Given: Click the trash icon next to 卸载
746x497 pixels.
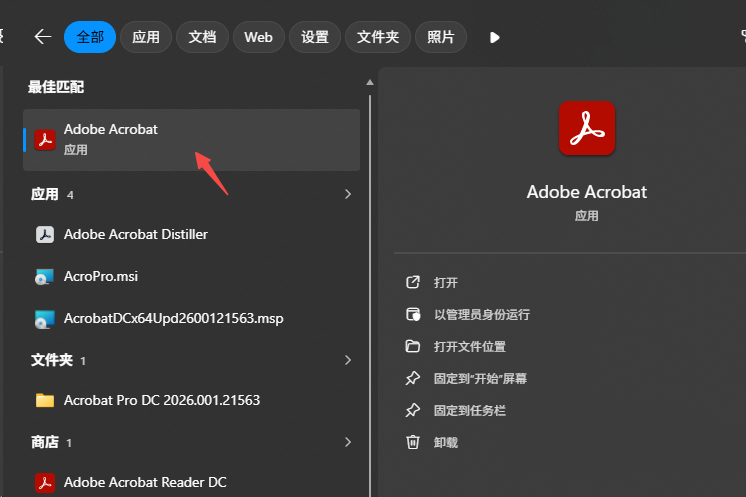Looking at the screenshot, I should pos(412,442).
